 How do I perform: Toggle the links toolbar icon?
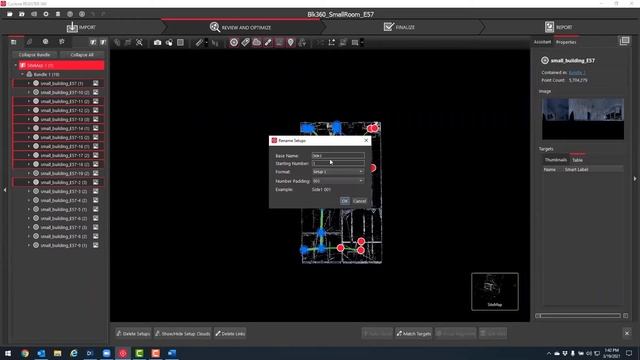tap(268, 42)
